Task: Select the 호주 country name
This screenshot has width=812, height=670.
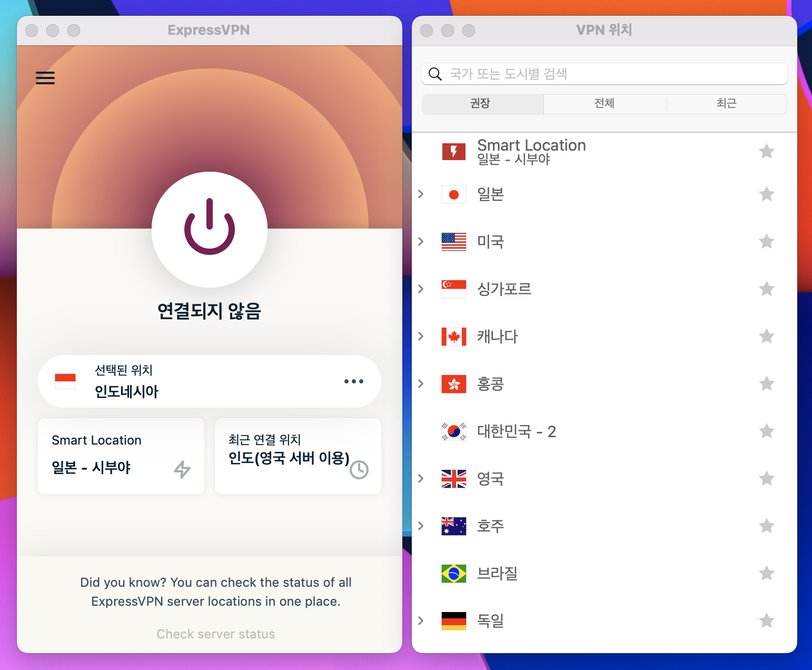Action: point(491,526)
